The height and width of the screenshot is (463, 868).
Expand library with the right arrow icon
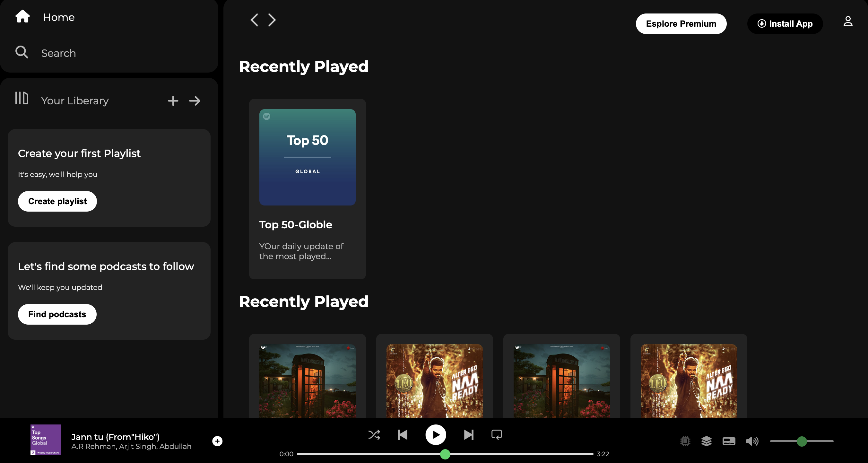195,101
